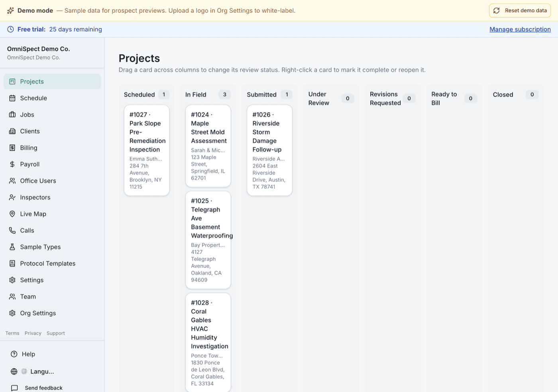Select card #1025 Telegraph Ave Basement Waterproofing

click(x=208, y=240)
